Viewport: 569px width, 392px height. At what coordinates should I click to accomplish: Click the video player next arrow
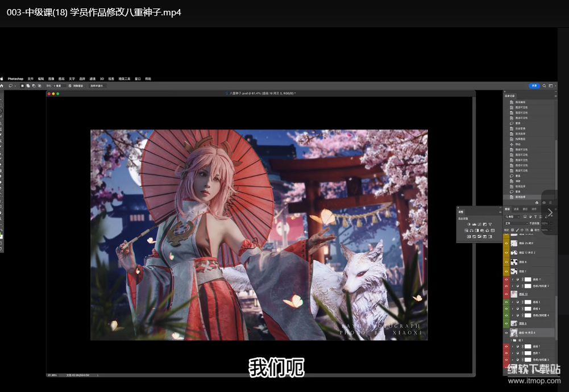550,212
